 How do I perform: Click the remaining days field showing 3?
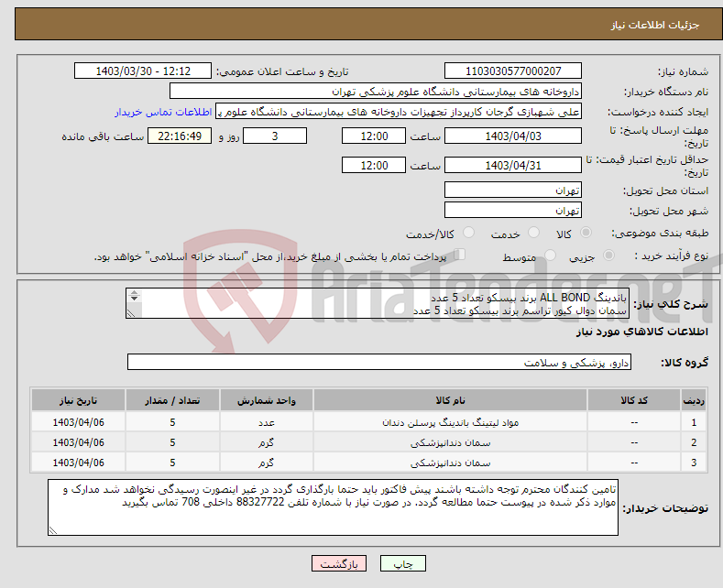click(x=275, y=136)
